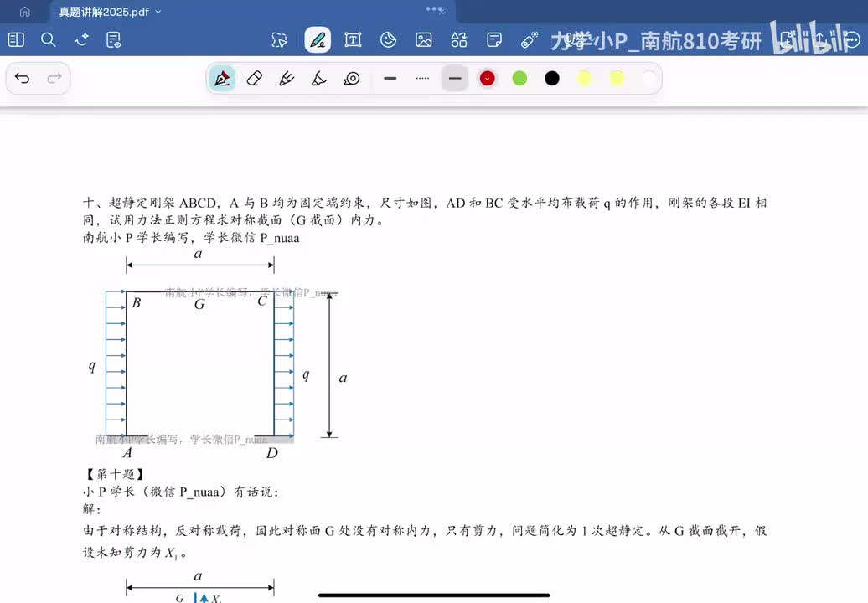
Task: Click the home indicator bar at bottom
Action: pos(434,595)
